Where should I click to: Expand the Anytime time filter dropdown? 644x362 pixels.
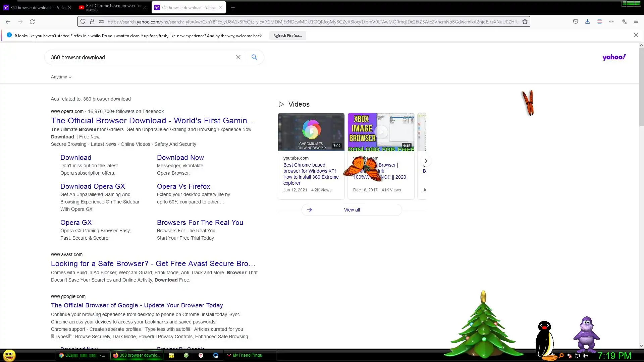[x=61, y=77]
